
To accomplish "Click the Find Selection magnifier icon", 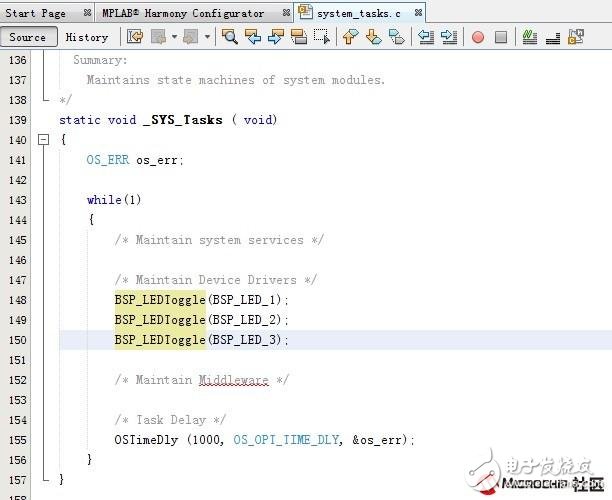I will [230, 37].
